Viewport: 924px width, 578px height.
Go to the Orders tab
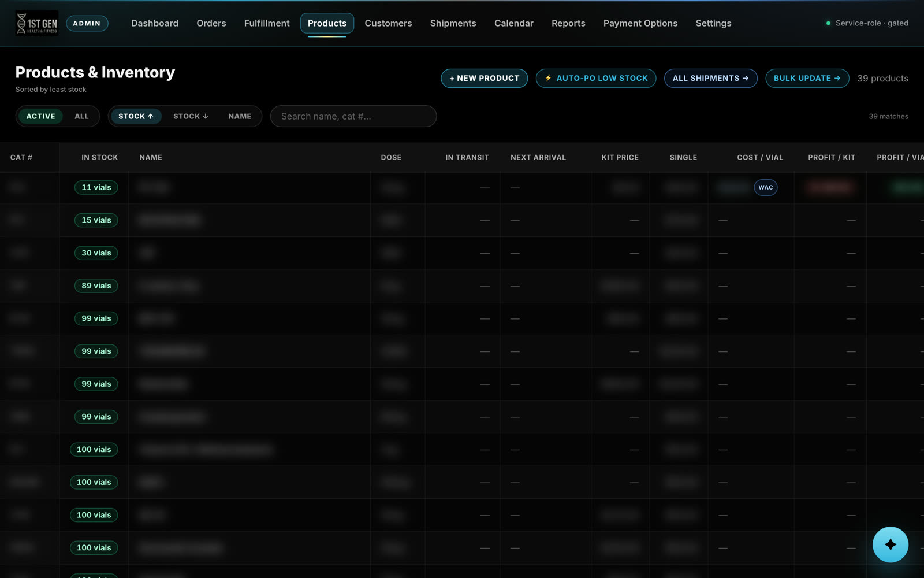click(x=211, y=23)
